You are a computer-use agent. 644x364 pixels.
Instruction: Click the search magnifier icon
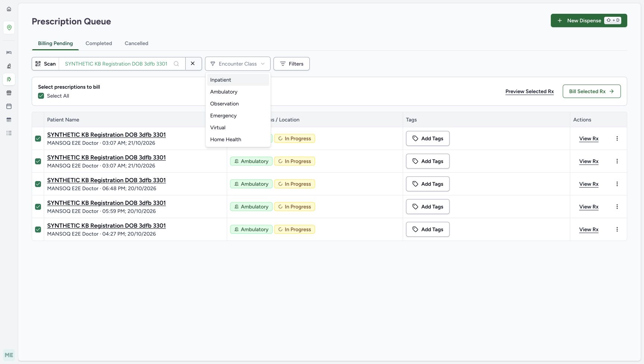coord(176,64)
